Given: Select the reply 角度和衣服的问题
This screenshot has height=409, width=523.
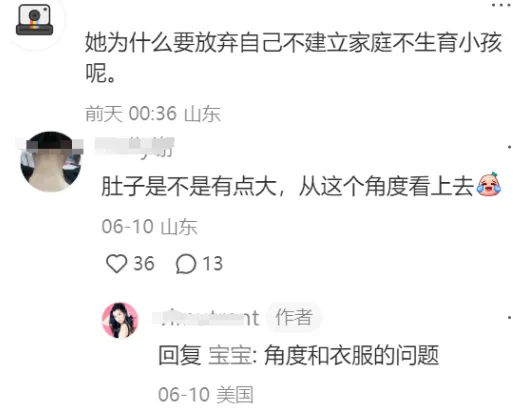Looking at the screenshot, I should (x=351, y=356).
